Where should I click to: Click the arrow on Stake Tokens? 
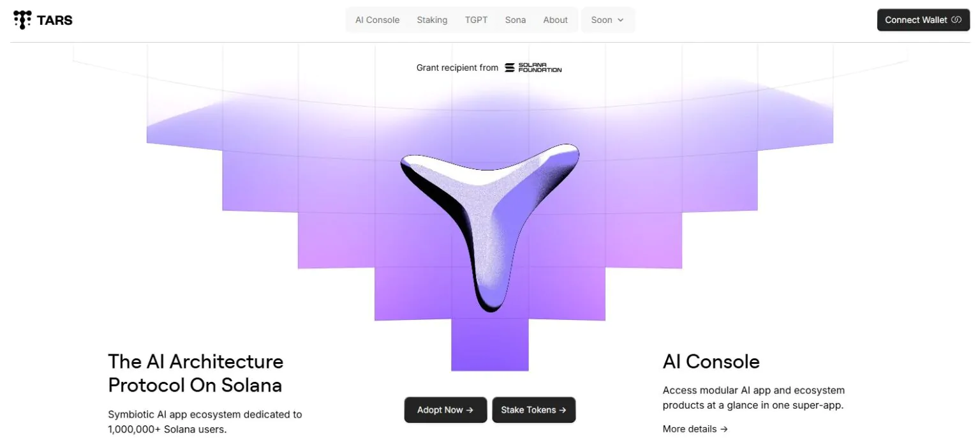pos(562,410)
